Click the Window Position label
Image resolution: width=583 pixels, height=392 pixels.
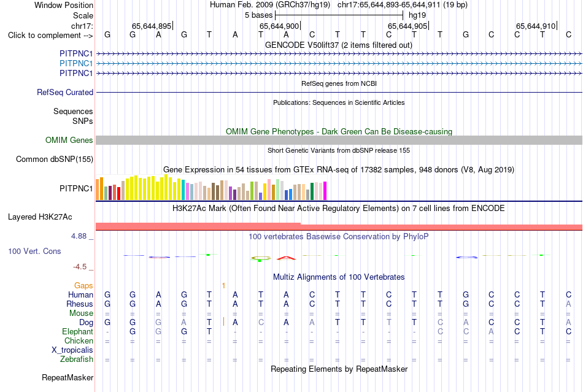(64, 5)
